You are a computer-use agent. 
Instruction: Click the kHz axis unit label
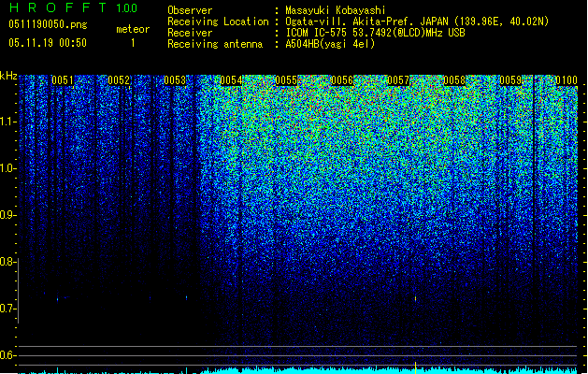coord(8,76)
